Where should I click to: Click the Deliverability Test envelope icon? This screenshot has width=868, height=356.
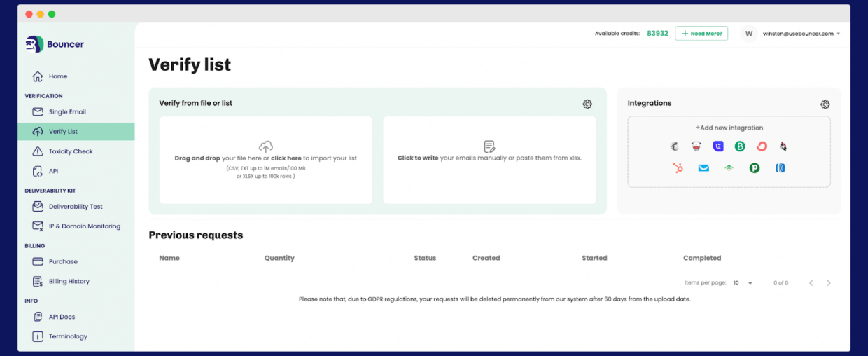[x=37, y=207]
